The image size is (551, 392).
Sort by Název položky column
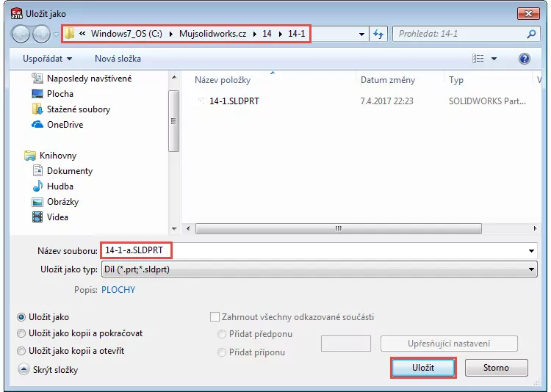pyautogui.click(x=223, y=80)
